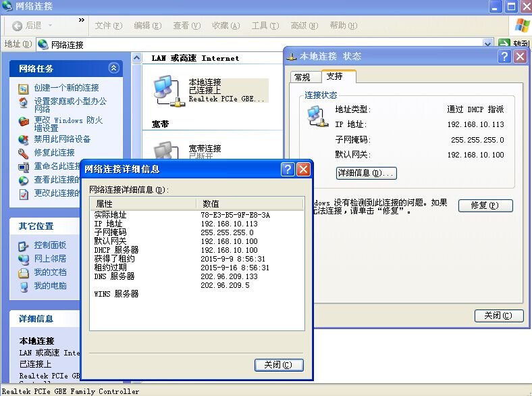Click the 创建一个新的连接 link
The width and height of the screenshot is (532, 396).
[x=66, y=88]
